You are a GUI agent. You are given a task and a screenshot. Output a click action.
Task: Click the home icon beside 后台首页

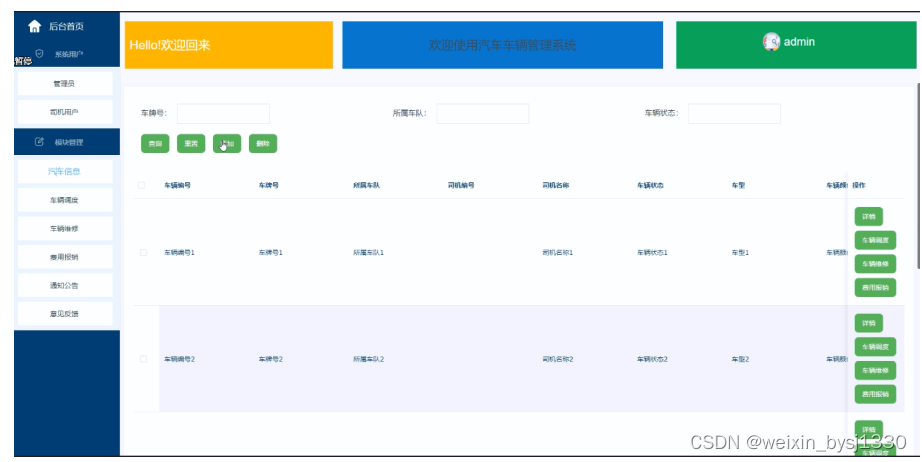(35, 26)
